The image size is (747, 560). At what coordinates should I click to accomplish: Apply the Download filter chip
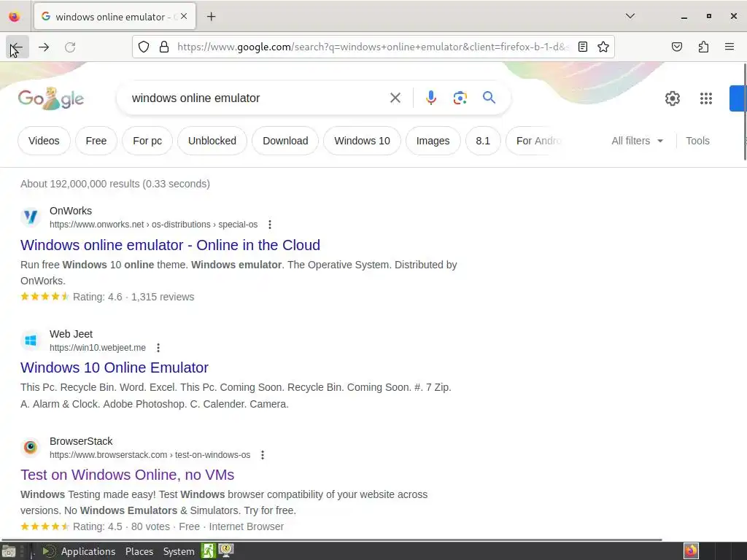coord(285,141)
